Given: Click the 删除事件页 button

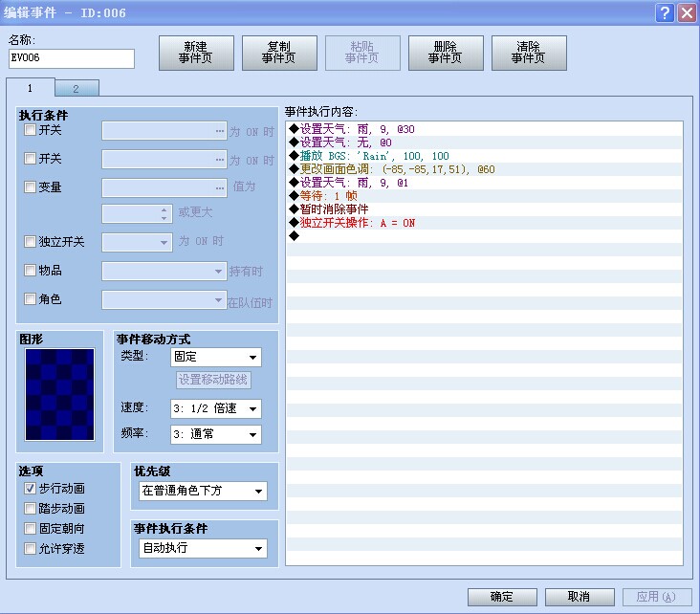Looking at the screenshot, I should click(x=446, y=53).
